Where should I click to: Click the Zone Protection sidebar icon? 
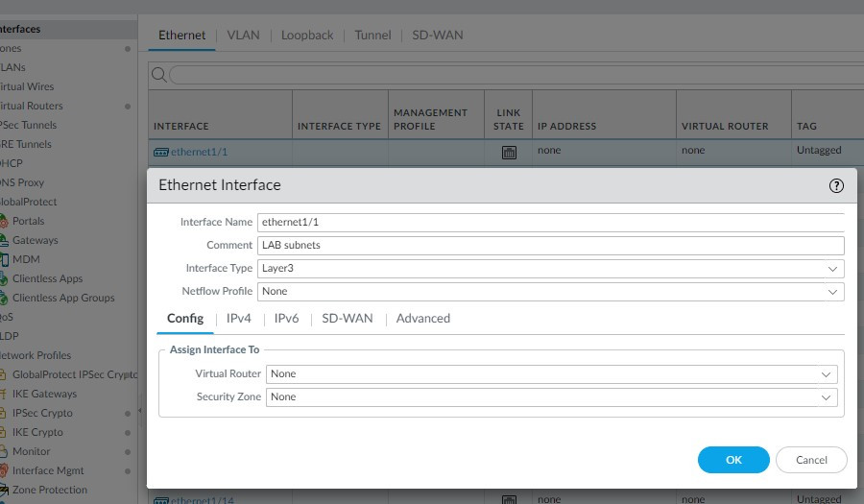point(3,490)
